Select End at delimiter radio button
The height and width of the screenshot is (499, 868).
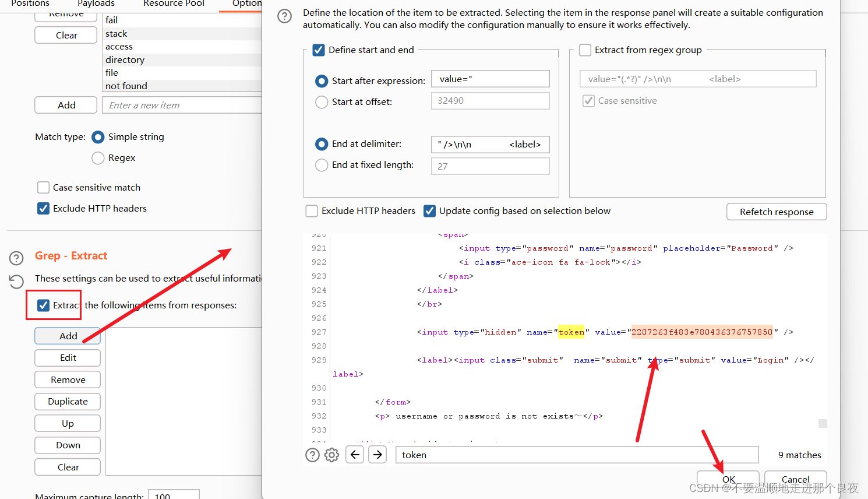tap(322, 144)
